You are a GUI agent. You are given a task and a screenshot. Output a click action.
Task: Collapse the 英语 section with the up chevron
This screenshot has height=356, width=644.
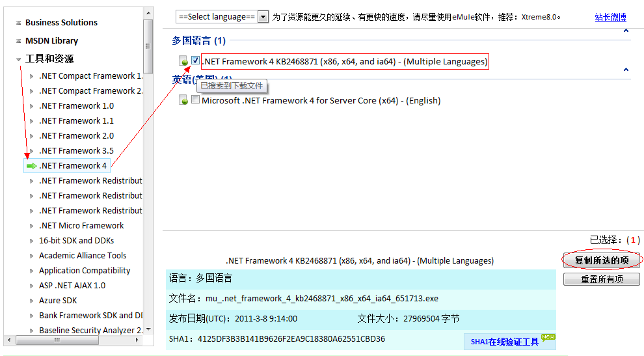[x=626, y=70]
